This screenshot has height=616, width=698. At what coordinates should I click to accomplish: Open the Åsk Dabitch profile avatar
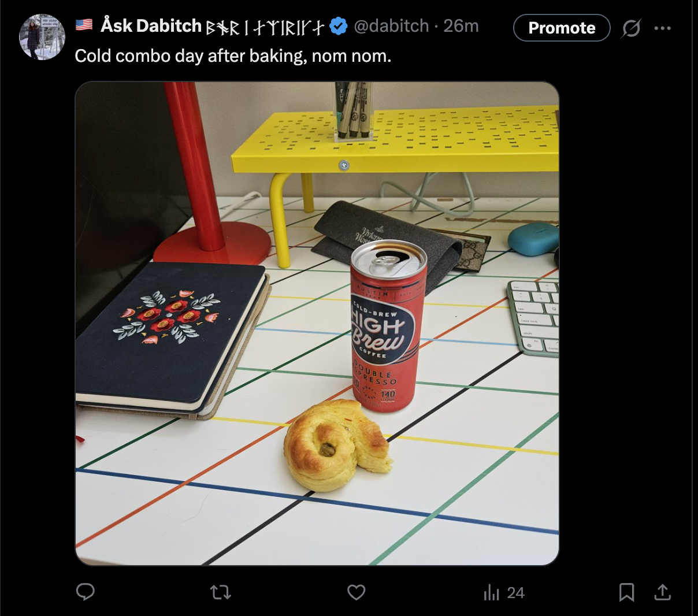(42, 37)
